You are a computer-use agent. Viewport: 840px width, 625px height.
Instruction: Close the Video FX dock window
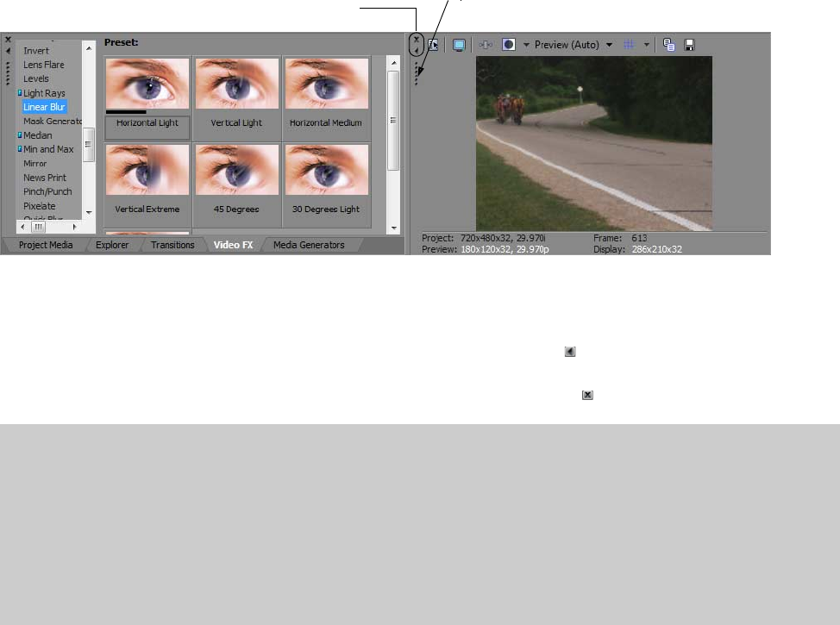coord(8,40)
